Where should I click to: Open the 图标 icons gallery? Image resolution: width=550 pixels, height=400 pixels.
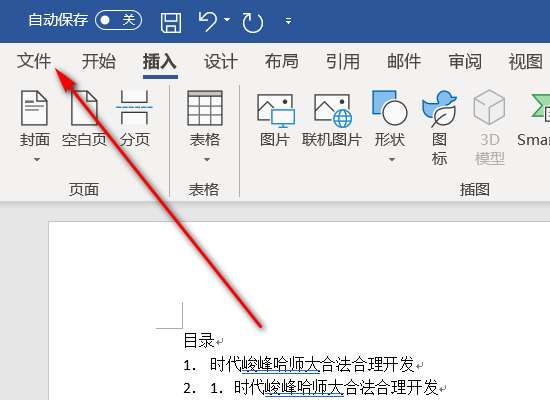(x=440, y=128)
